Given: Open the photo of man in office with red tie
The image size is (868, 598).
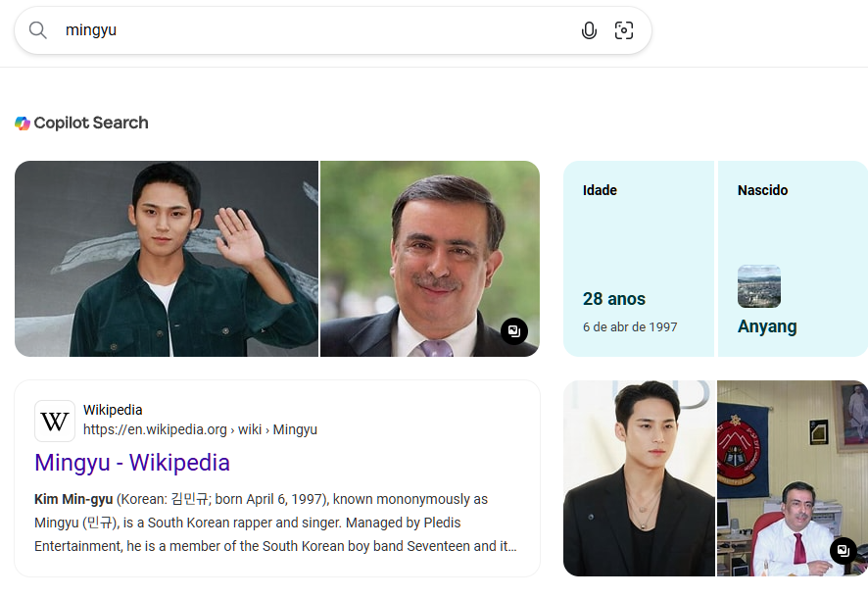Looking at the screenshot, I should click(x=793, y=478).
